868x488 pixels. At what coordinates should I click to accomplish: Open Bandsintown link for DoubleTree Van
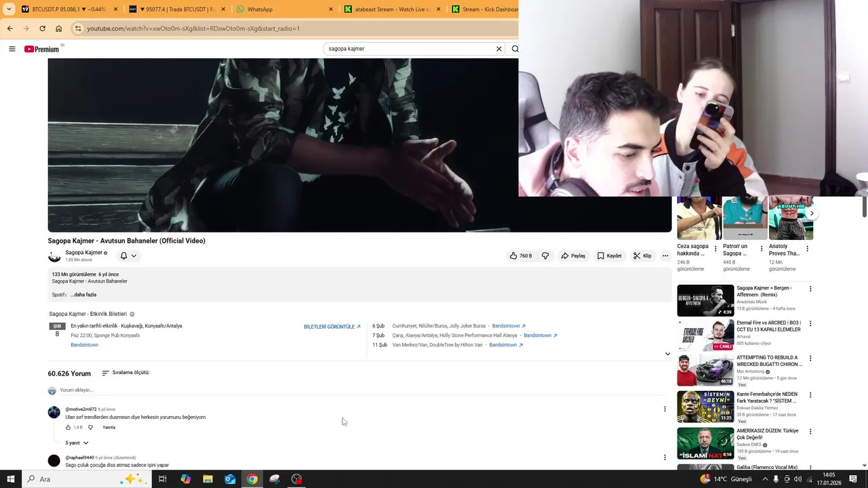click(506, 345)
